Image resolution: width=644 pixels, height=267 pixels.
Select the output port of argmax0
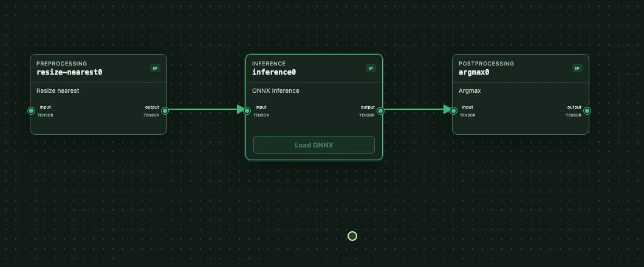[x=587, y=110]
